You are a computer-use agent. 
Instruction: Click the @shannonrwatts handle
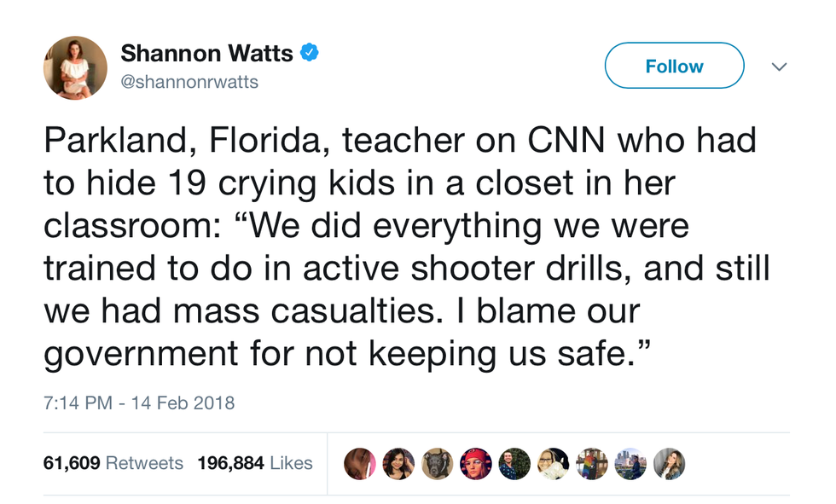point(189,82)
